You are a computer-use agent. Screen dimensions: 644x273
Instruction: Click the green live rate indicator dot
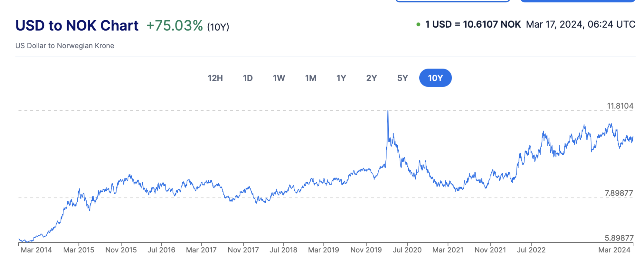pyautogui.click(x=418, y=24)
